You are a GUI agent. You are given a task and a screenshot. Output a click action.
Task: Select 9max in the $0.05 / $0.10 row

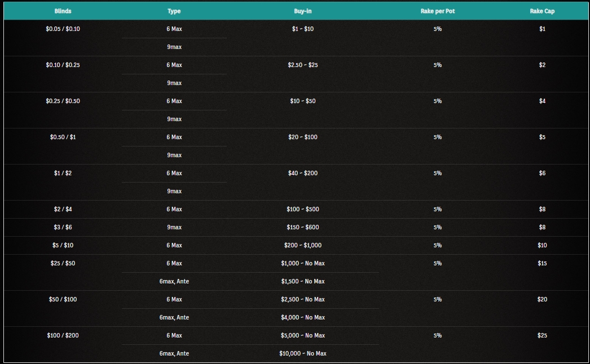click(174, 47)
